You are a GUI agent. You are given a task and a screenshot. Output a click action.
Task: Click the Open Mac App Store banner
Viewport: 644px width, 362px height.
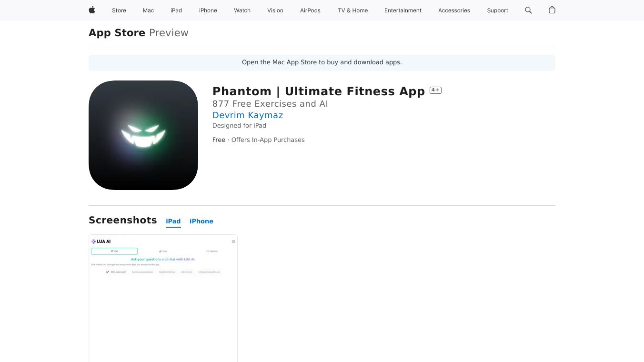coord(322,62)
